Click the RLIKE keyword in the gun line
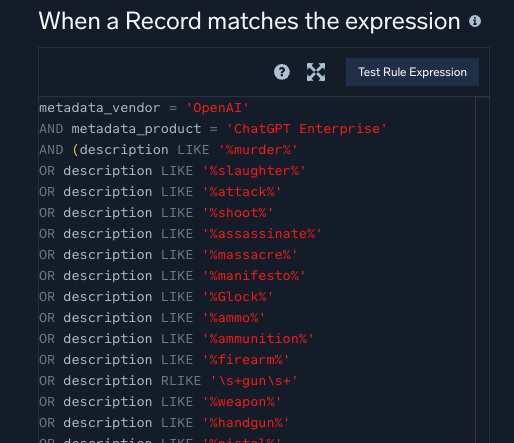Image resolution: width=514 pixels, height=443 pixels. [x=181, y=381]
